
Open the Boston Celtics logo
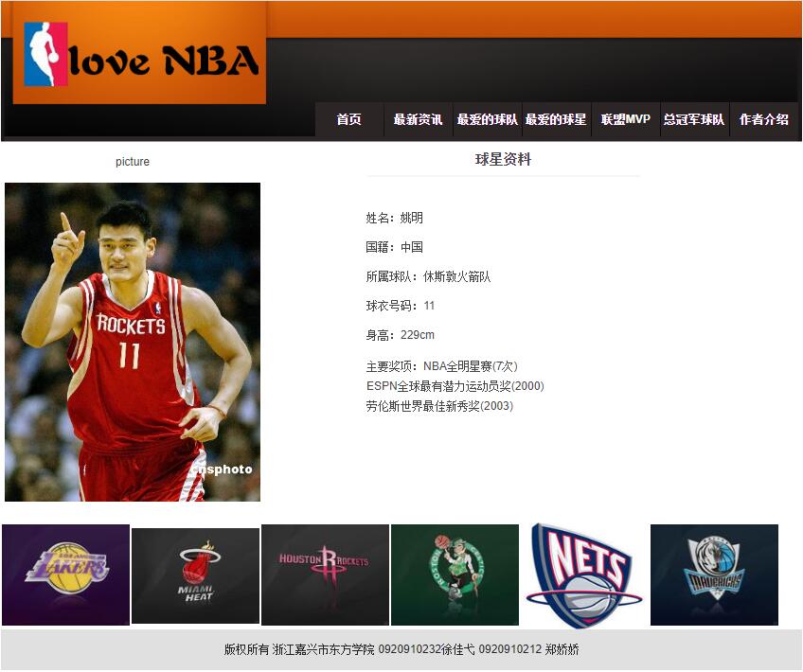pos(455,575)
